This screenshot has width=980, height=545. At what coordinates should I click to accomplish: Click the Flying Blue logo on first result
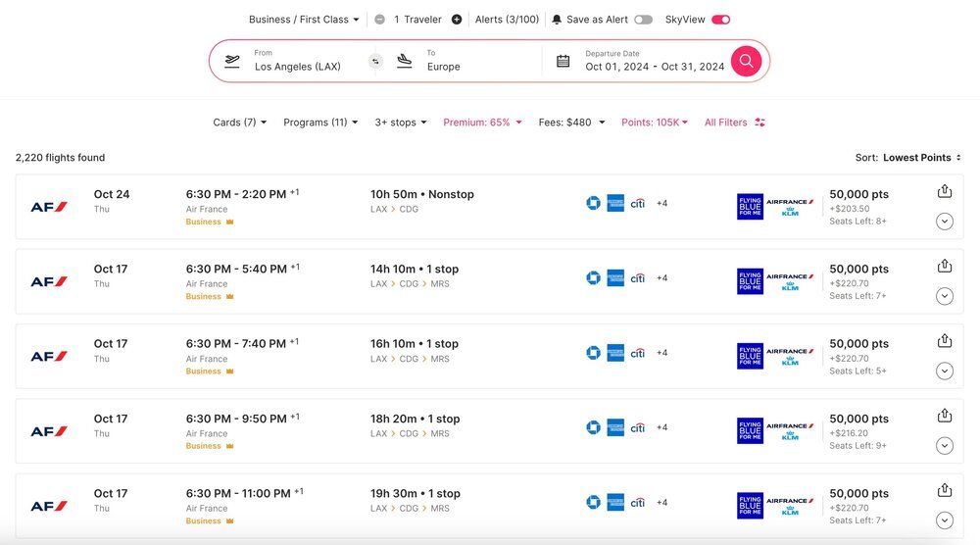coord(750,207)
